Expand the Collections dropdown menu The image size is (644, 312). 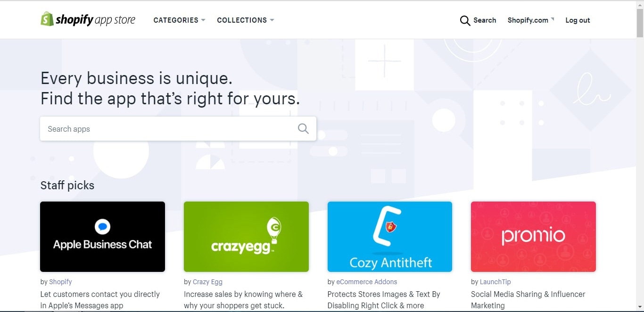(x=245, y=20)
